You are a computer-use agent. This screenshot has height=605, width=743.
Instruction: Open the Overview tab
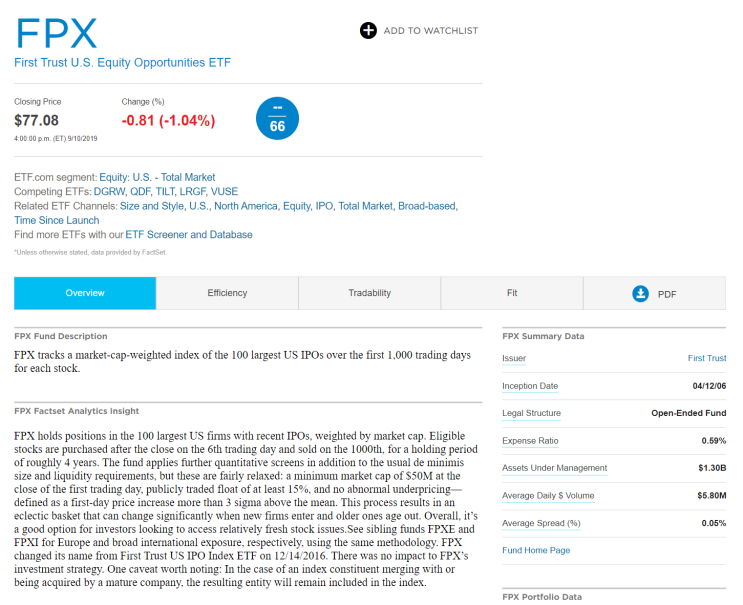pos(85,293)
